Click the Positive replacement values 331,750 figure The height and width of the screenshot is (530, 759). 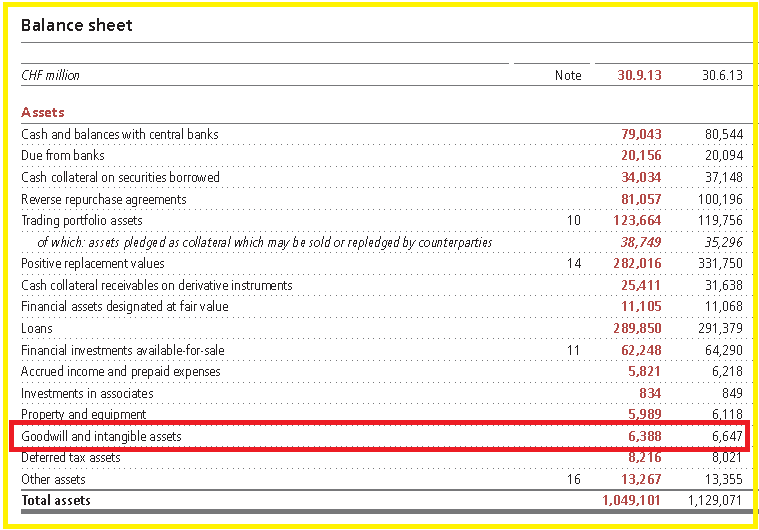coord(720,263)
